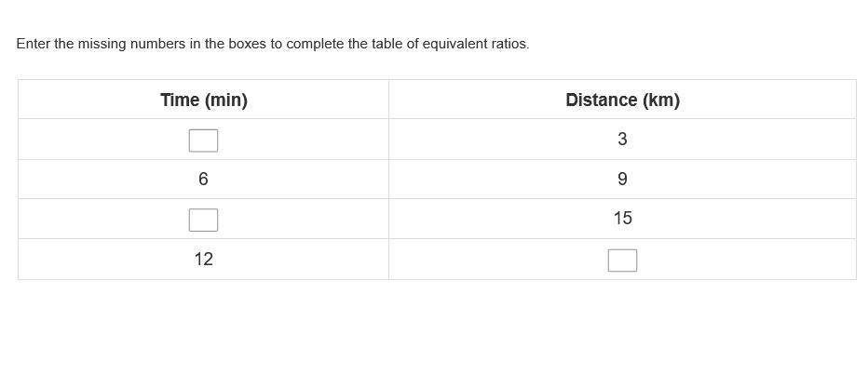Click the empty Time box beside distance 15

click(x=203, y=220)
